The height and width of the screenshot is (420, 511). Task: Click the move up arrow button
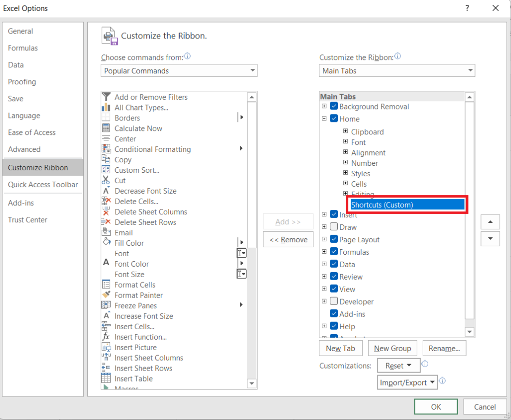[490, 222]
